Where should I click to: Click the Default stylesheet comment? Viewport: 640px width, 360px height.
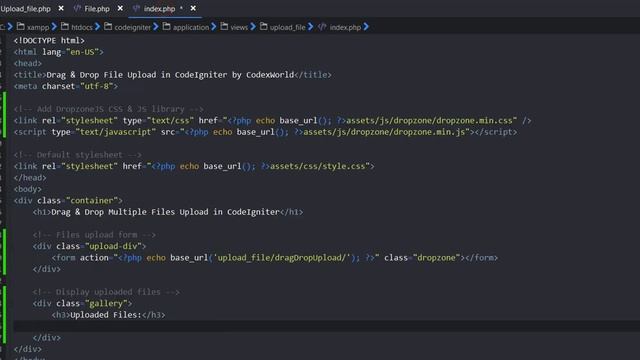click(x=78, y=155)
